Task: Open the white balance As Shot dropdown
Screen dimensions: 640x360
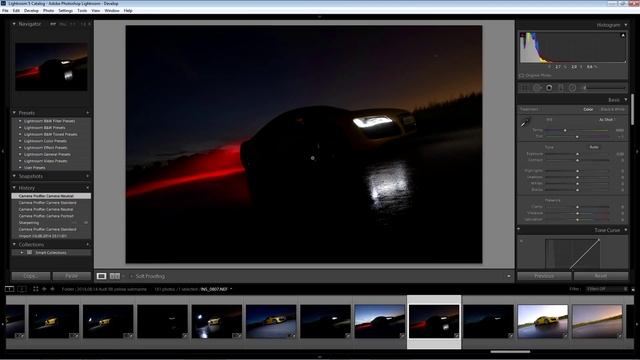Action: coord(607,120)
